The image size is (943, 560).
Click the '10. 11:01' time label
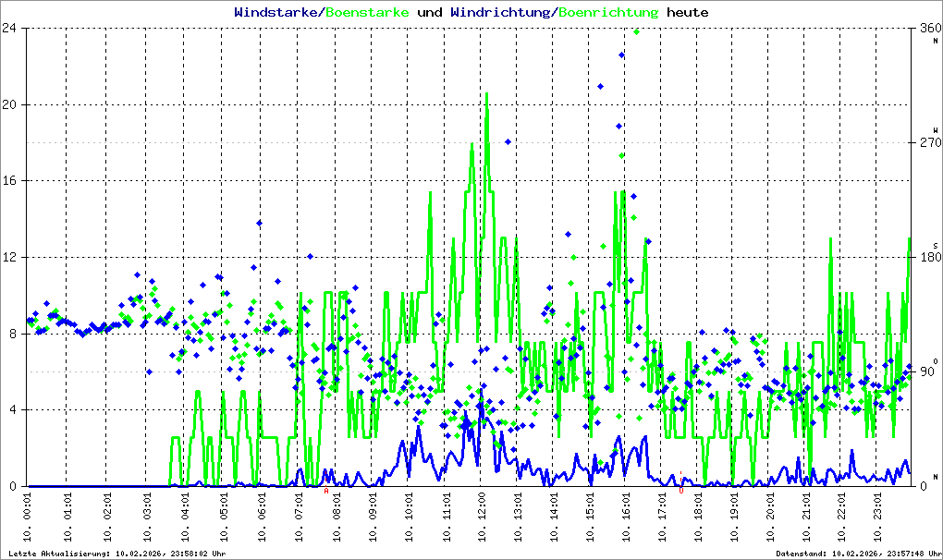447,517
